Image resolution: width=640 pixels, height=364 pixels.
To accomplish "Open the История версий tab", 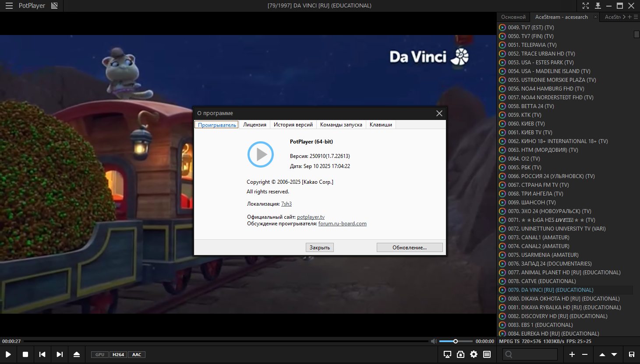I will [293, 125].
